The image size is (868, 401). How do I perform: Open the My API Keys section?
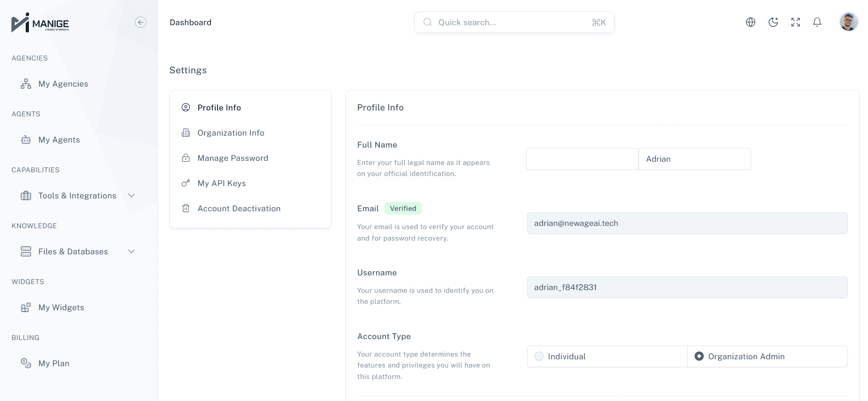(222, 183)
